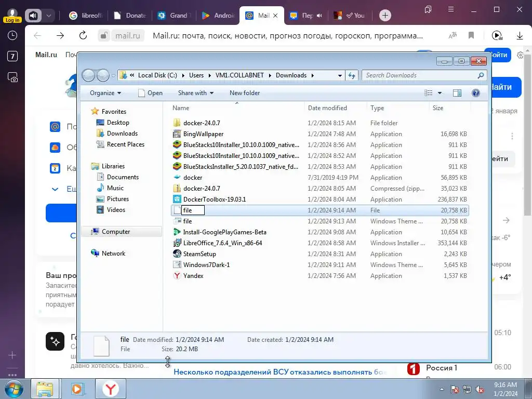Show the preview pane icon in Explorer
This screenshot has height=399, width=532.
click(x=457, y=93)
